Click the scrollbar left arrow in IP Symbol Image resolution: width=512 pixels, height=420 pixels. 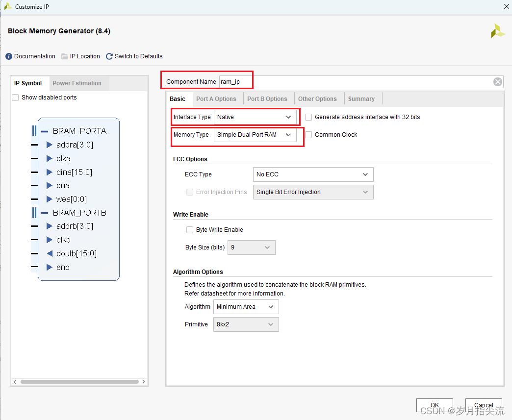click(x=15, y=382)
